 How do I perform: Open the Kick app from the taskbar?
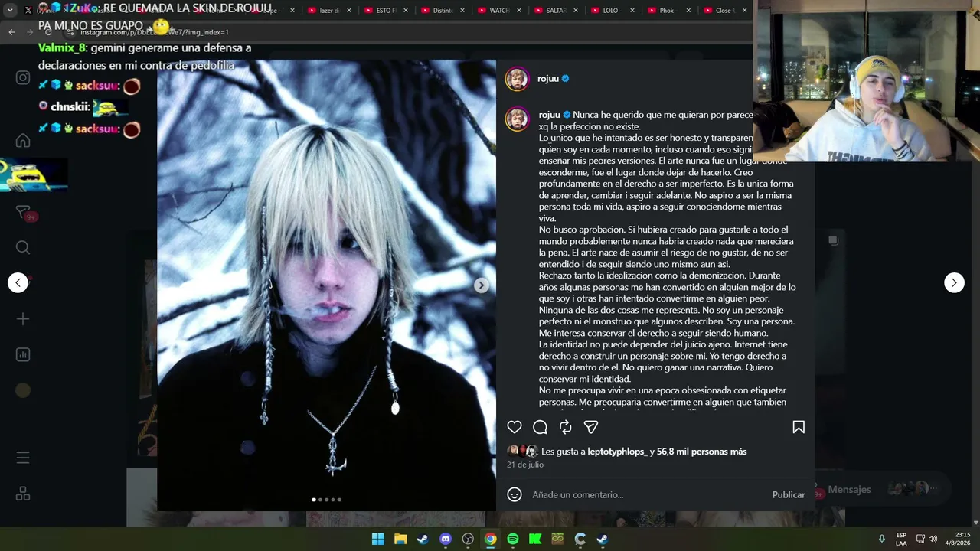pos(535,539)
